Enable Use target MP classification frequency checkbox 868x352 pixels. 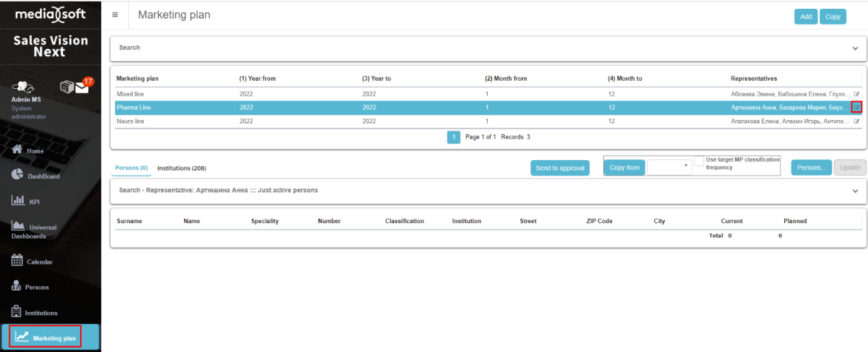(x=699, y=161)
